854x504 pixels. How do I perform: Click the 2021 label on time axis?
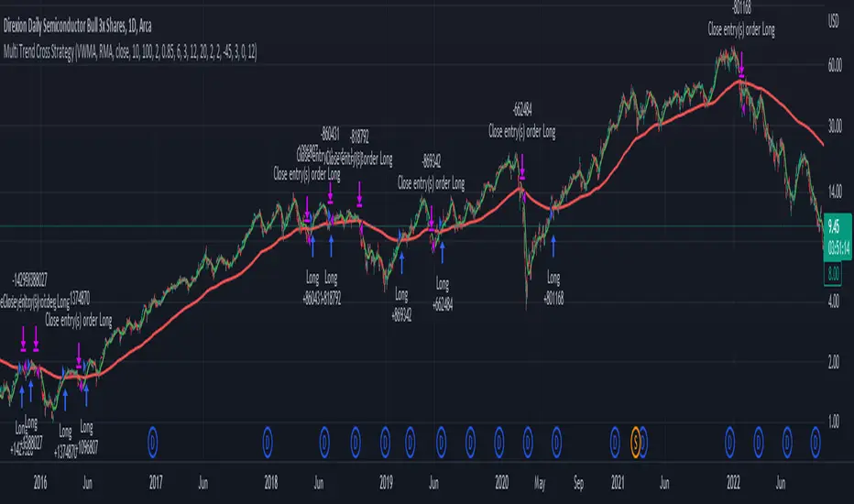618,482
